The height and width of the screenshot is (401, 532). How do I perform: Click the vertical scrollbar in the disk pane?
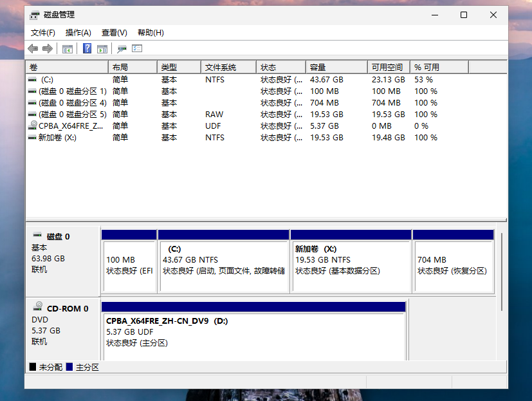click(x=502, y=272)
